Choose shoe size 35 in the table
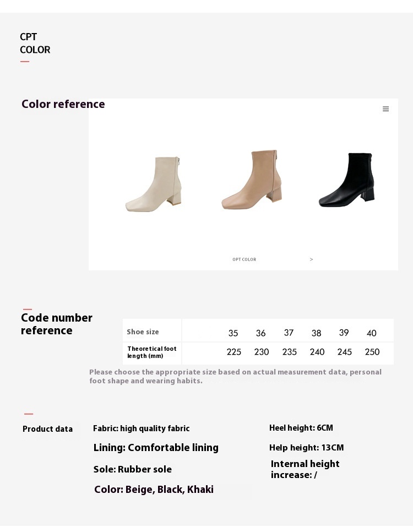This screenshot has width=413, height=532. coord(233,333)
